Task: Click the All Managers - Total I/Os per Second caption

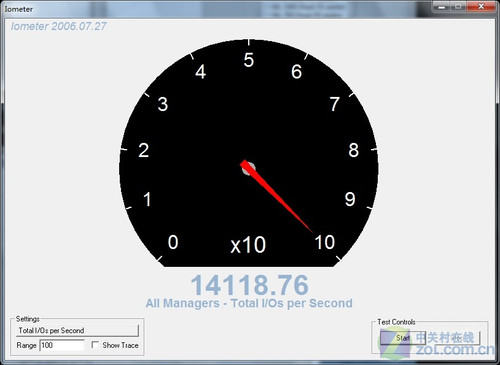Action: [249, 303]
